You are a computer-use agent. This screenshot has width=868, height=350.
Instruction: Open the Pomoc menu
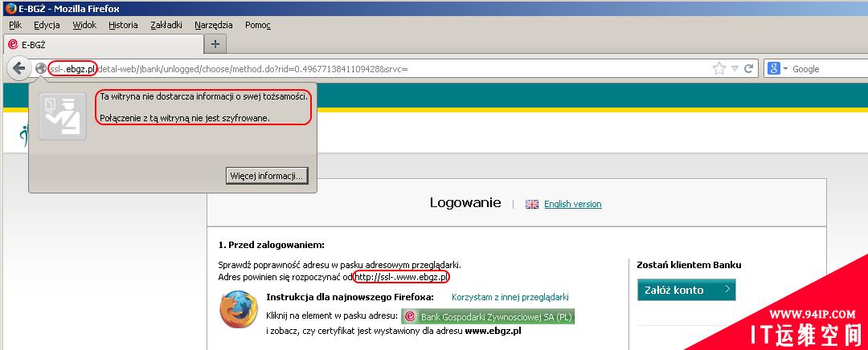click(258, 25)
